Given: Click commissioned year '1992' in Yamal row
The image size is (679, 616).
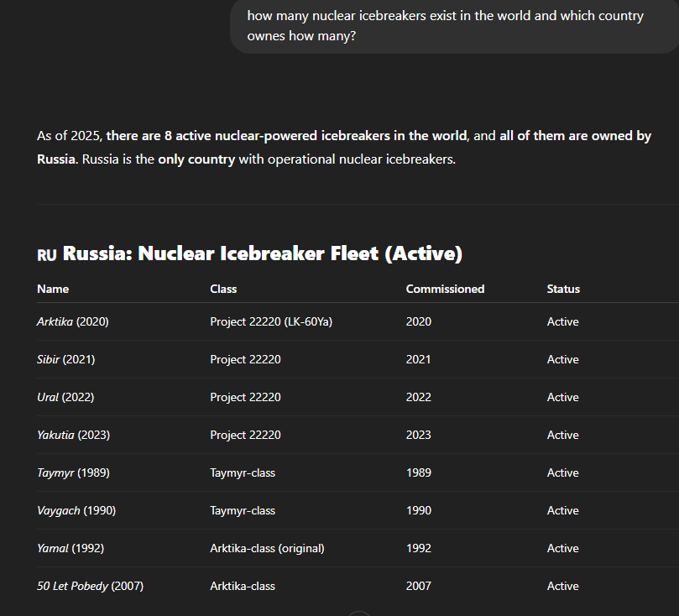Looking at the screenshot, I should click(x=419, y=548).
